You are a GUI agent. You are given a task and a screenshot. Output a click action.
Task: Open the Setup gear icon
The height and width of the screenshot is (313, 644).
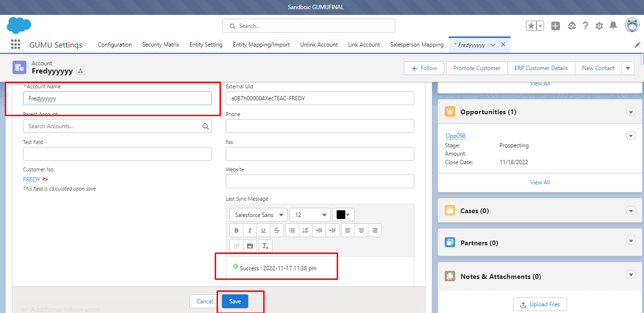click(599, 26)
